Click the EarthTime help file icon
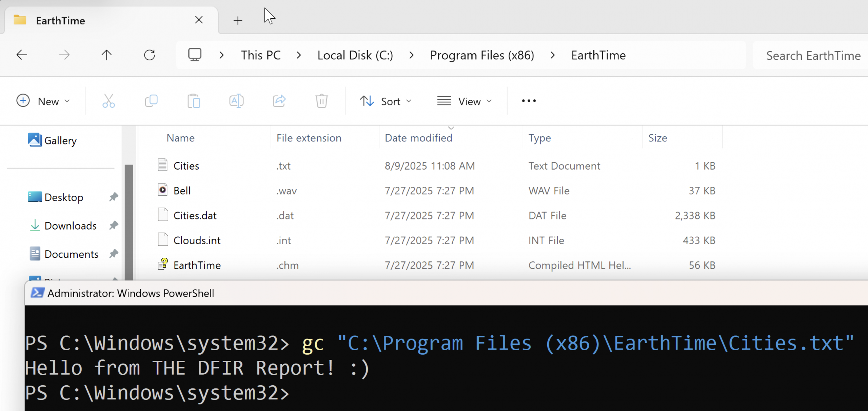The width and height of the screenshot is (868, 411). coord(163,264)
